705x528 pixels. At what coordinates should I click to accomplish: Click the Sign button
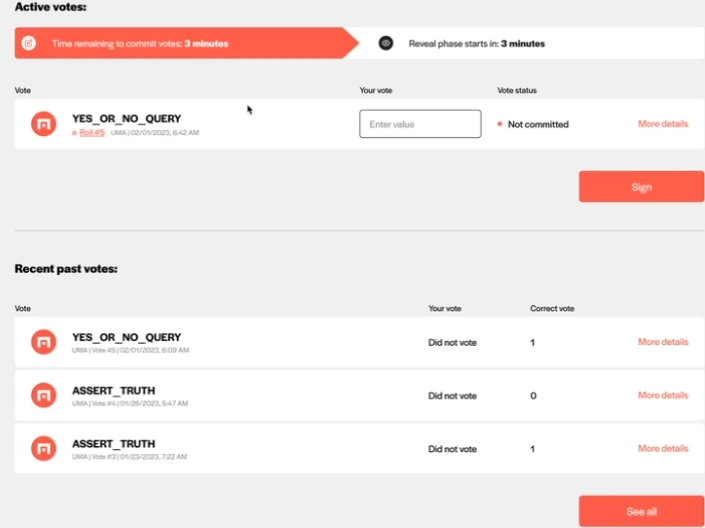coord(642,187)
